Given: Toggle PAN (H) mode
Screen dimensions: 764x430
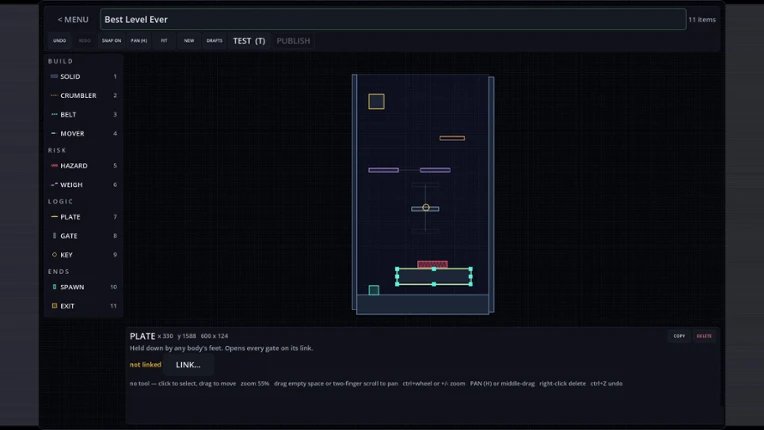Looking at the screenshot, I should 139,41.
